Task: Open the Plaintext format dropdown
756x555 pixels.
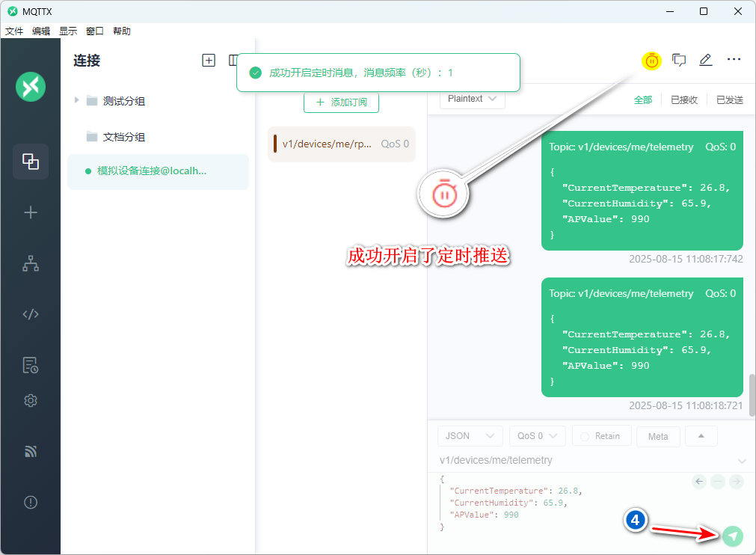Action: pos(472,99)
